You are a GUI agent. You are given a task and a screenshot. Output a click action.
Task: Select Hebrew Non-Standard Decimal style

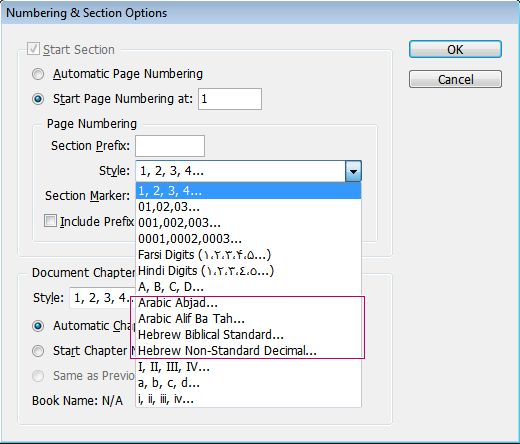(248, 351)
